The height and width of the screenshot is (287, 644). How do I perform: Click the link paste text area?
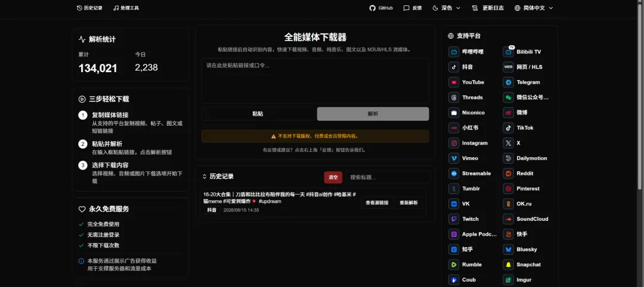click(315, 81)
